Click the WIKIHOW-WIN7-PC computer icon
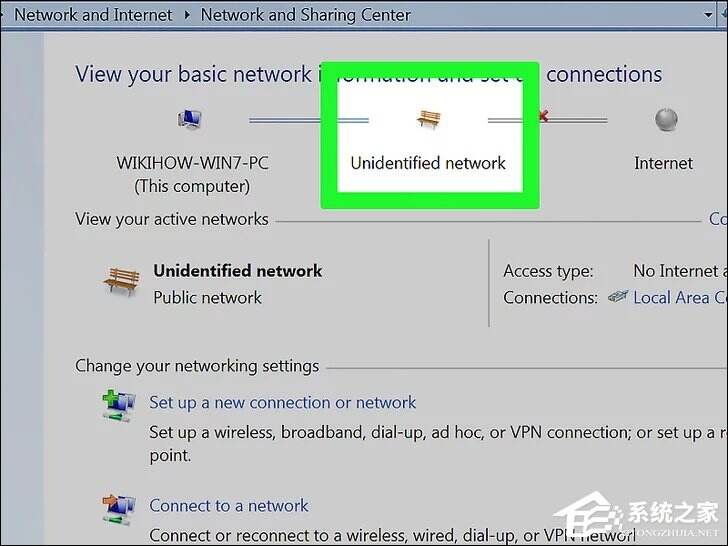Image resolution: width=728 pixels, height=546 pixels. click(189, 119)
